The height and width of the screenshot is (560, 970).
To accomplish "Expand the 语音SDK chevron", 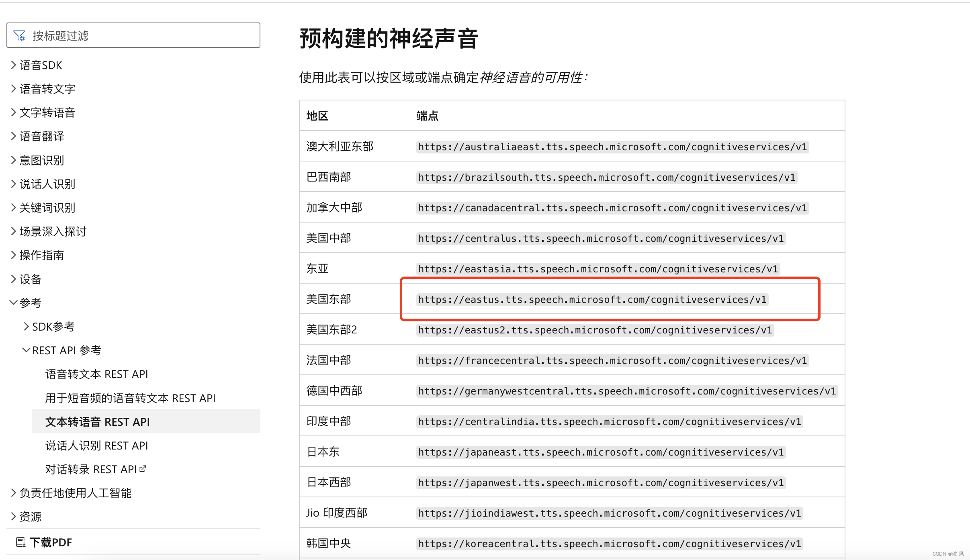I will (13, 65).
